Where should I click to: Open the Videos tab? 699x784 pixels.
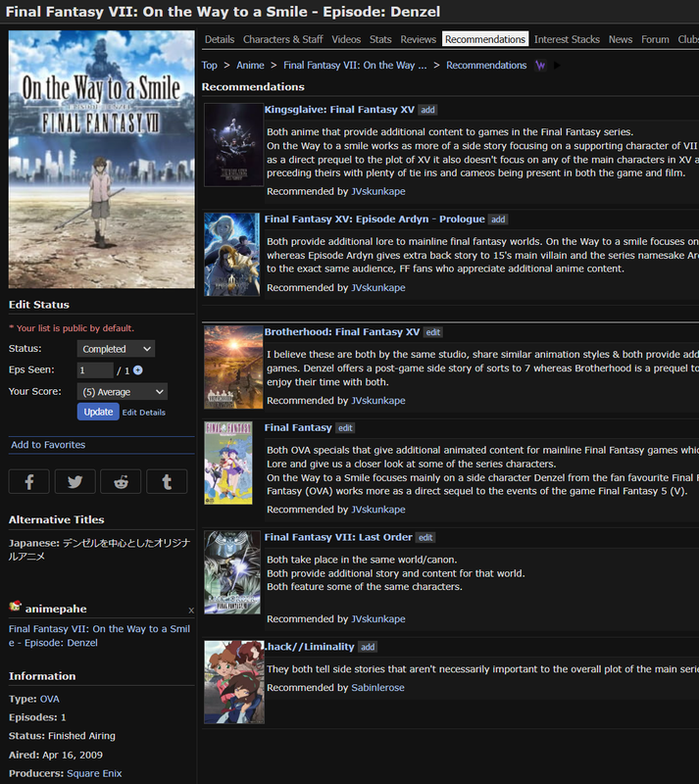click(346, 39)
